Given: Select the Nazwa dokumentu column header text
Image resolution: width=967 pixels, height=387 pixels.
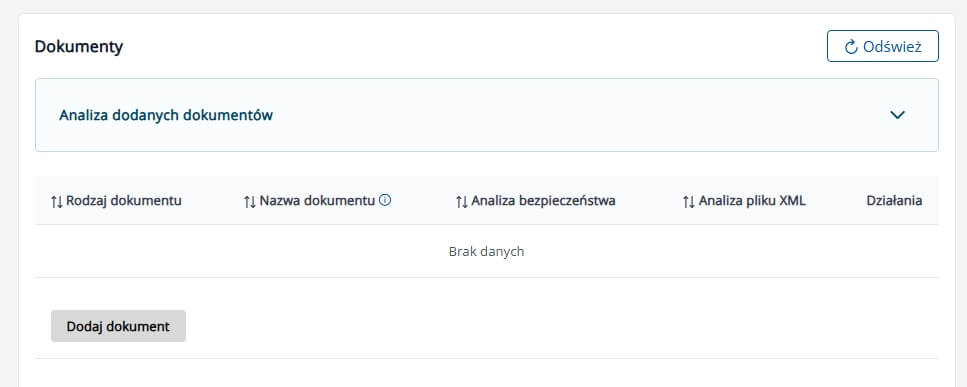Looking at the screenshot, I should [317, 200].
